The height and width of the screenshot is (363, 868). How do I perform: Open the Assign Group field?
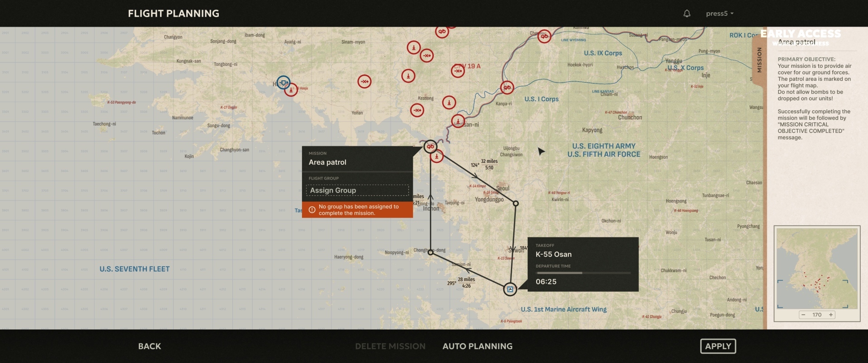tap(357, 190)
